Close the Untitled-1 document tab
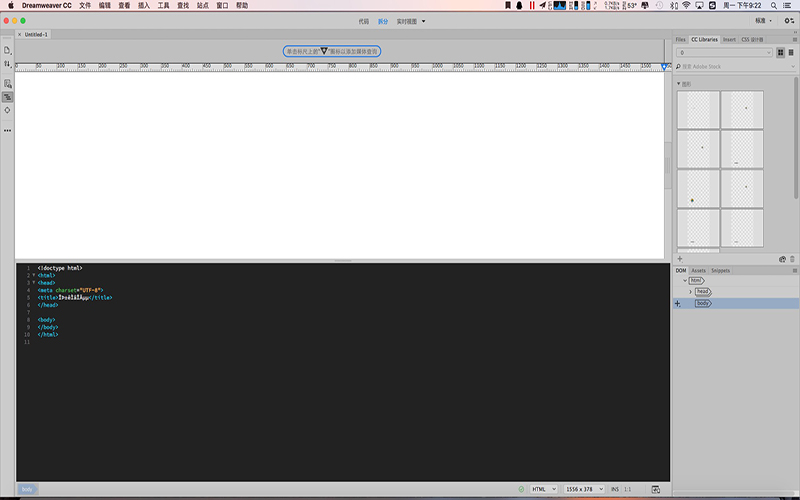The width and height of the screenshot is (800, 500). pyautogui.click(x=19, y=34)
